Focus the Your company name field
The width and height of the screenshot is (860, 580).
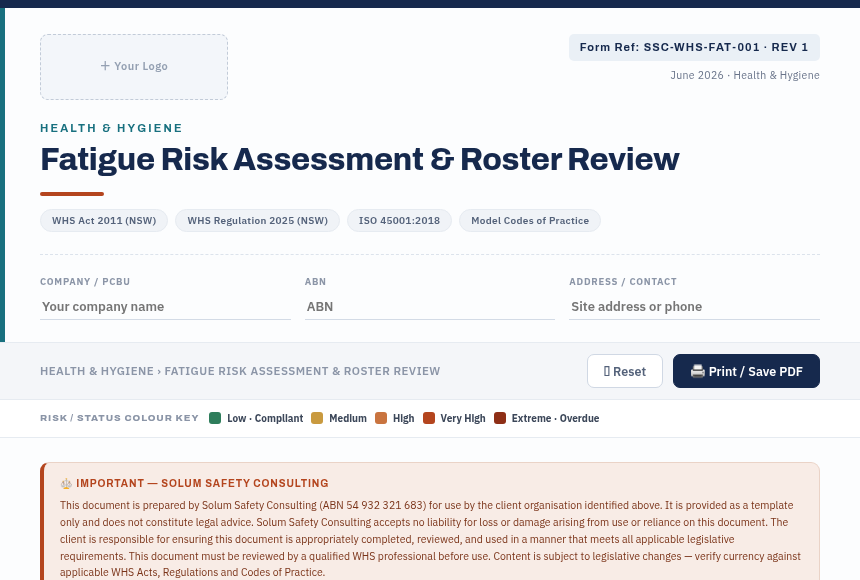point(165,307)
